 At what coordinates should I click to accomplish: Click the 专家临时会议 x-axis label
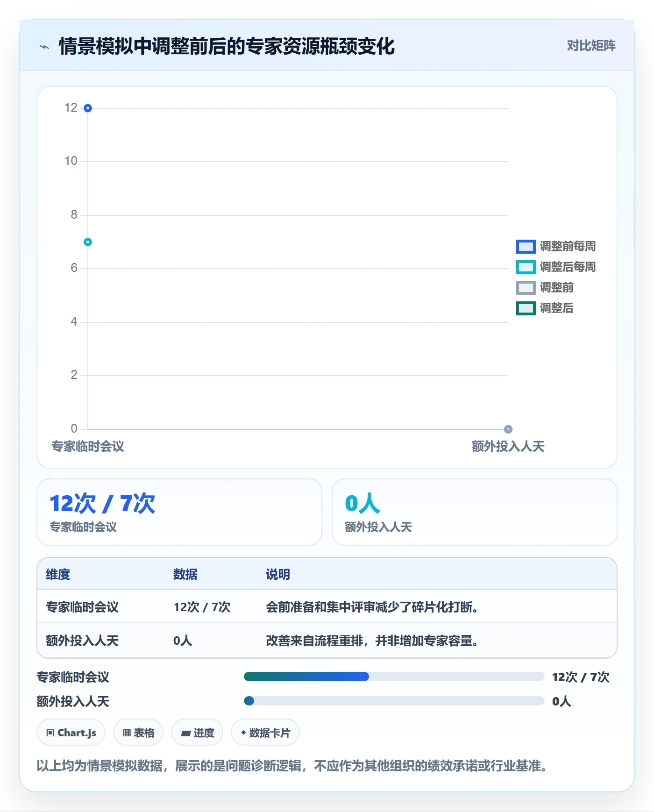[x=88, y=446]
